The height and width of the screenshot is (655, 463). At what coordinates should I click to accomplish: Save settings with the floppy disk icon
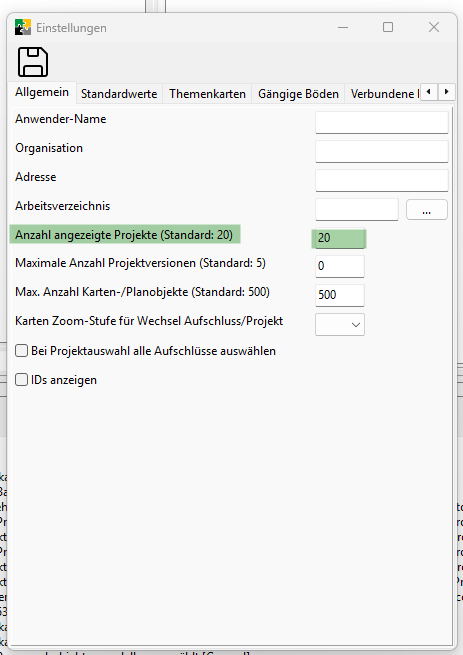pyautogui.click(x=33, y=62)
